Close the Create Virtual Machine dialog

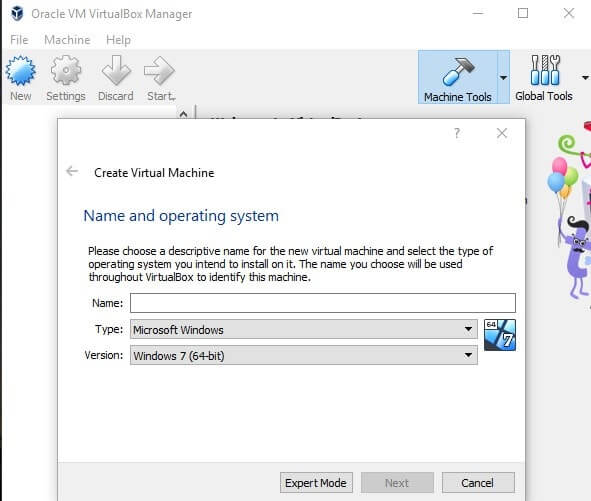pyautogui.click(x=502, y=133)
